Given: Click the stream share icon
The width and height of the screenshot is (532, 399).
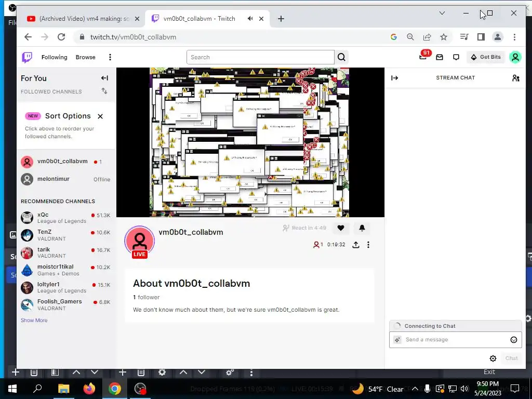Looking at the screenshot, I should [x=355, y=245].
